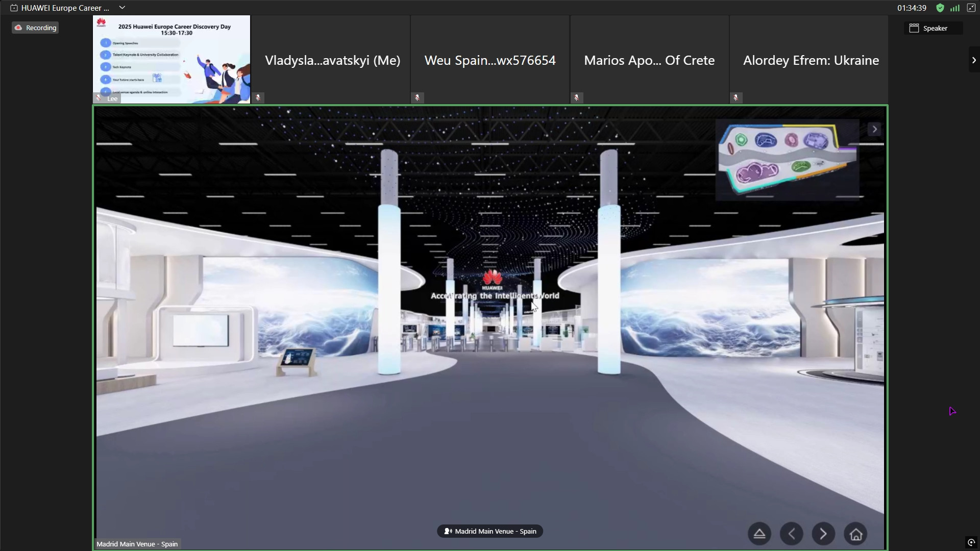This screenshot has height=551, width=980.
Task: Click muted mic icon on Alordey Efrem tile
Action: 736,97
